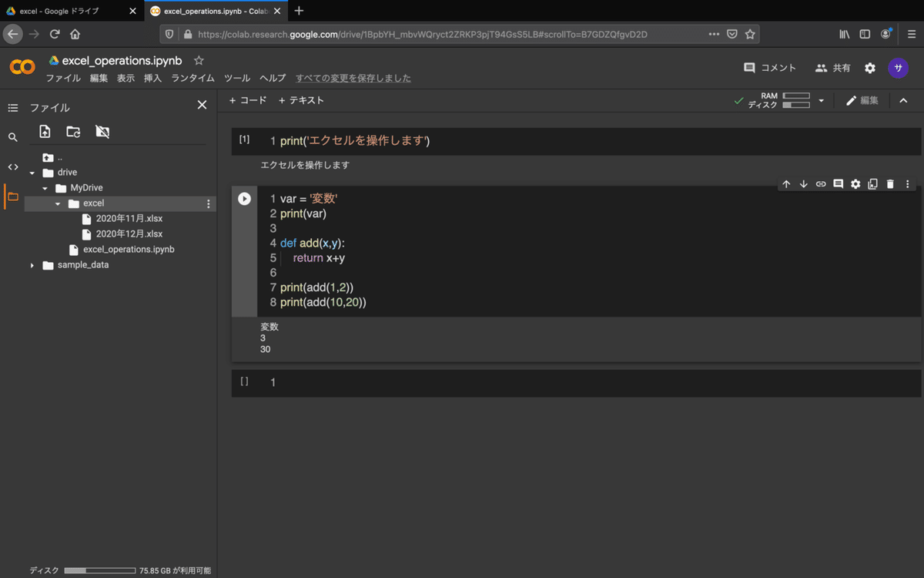Open the code snippets sidebar icon
The width and height of the screenshot is (924, 578).
(x=12, y=166)
